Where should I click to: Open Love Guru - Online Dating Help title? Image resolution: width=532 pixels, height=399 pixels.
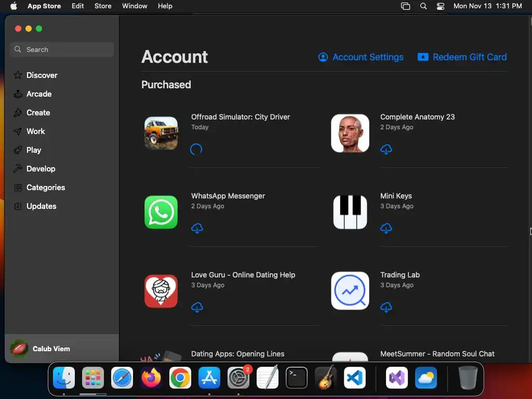click(243, 275)
